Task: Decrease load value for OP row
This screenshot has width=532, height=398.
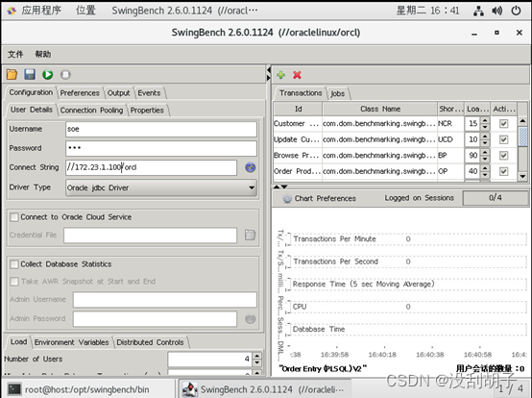Action: click(485, 175)
